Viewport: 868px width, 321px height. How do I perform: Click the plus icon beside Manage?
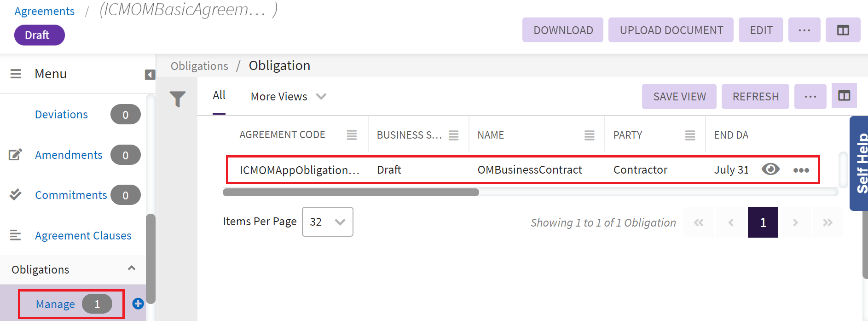pos(138,304)
